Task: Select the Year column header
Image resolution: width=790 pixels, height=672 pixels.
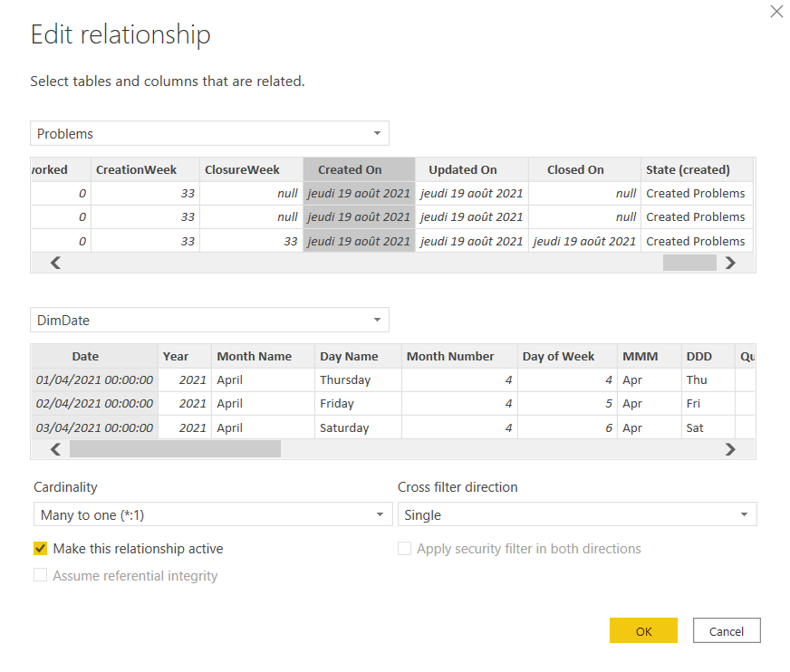Action: (185, 356)
